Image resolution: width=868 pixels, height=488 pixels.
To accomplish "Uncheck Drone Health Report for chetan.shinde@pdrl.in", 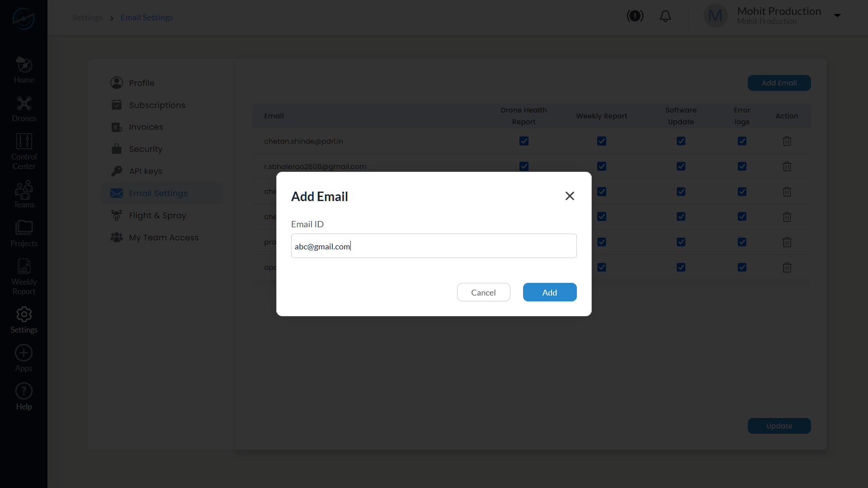I will pyautogui.click(x=524, y=141).
